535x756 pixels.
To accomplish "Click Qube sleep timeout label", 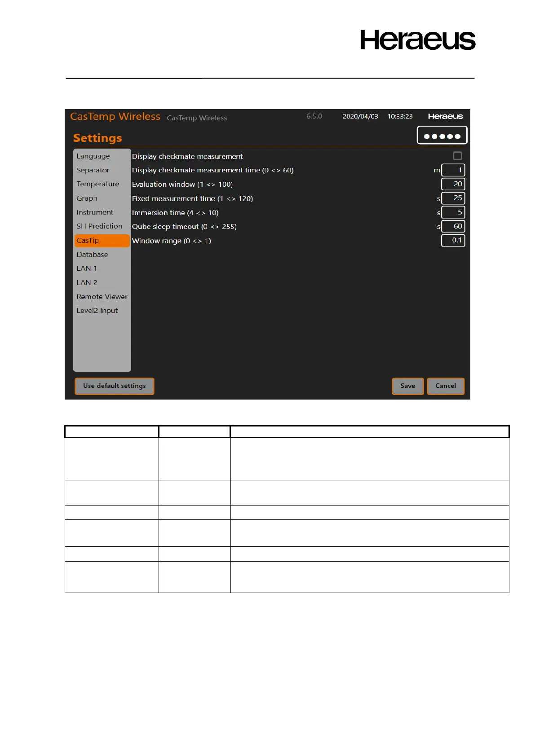I will [x=184, y=227].
